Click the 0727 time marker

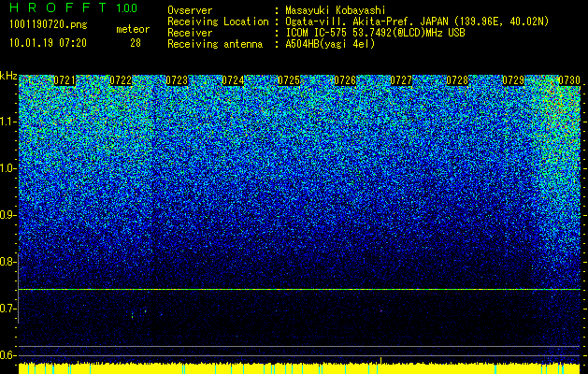(x=401, y=80)
